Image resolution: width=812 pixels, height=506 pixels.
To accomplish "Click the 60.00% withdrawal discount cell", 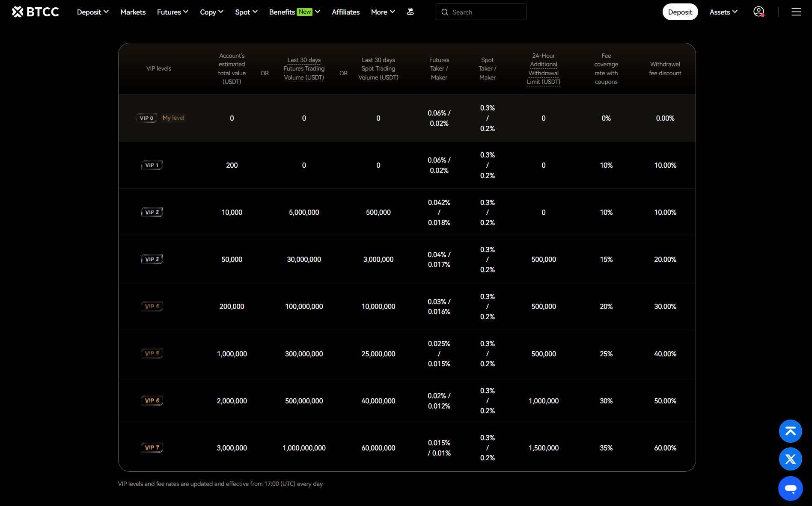I will [665, 448].
